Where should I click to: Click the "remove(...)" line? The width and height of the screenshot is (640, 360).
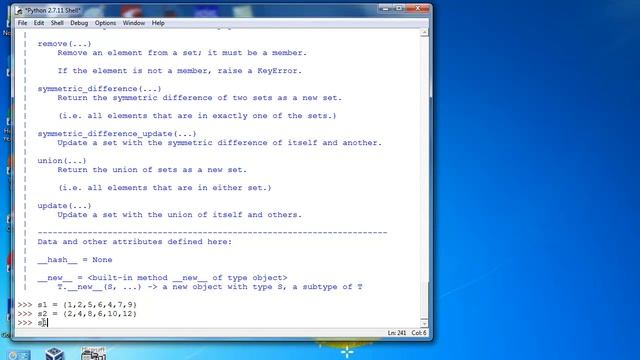click(64, 44)
